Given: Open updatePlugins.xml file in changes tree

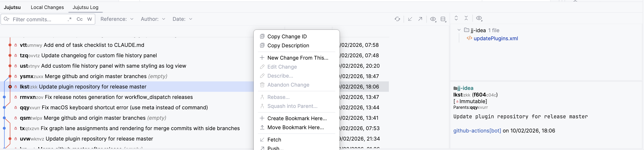Looking at the screenshot, I should point(496,38).
